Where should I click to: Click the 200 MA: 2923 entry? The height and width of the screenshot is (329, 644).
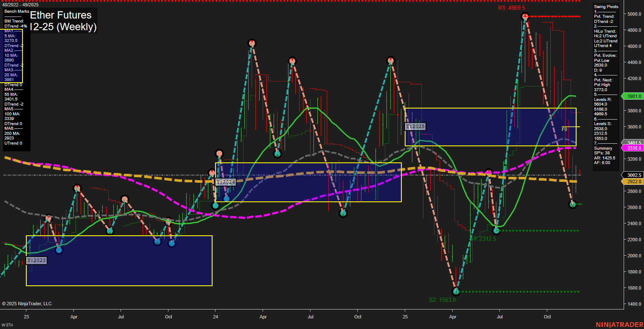pos(12,136)
